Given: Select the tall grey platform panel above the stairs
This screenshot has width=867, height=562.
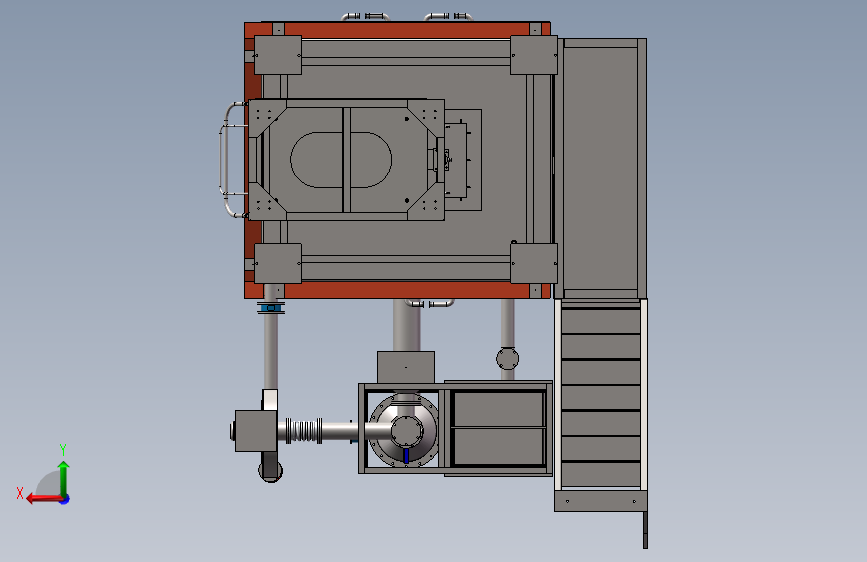Looking at the screenshot, I should point(600,168).
